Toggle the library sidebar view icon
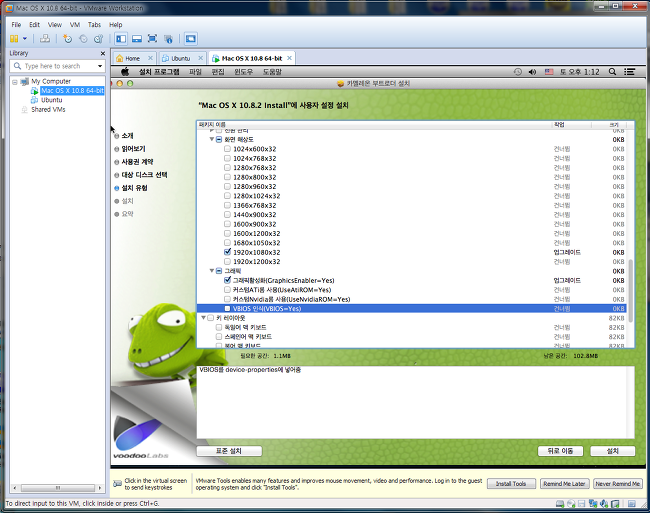The width and height of the screenshot is (650, 513). 121,39
